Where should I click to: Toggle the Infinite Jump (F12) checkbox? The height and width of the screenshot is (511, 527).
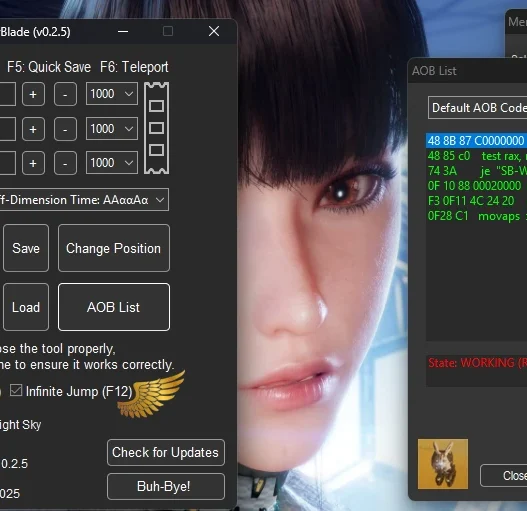pyautogui.click(x=16, y=390)
